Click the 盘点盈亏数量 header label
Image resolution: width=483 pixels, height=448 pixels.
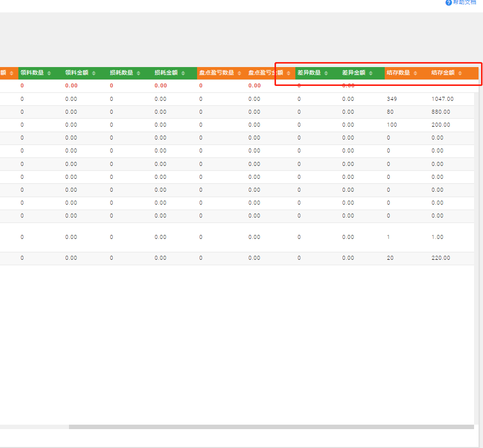(x=216, y=73)
